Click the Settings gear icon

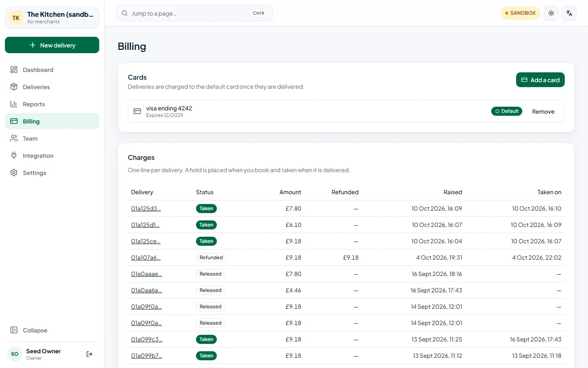[x=14, y=173]
